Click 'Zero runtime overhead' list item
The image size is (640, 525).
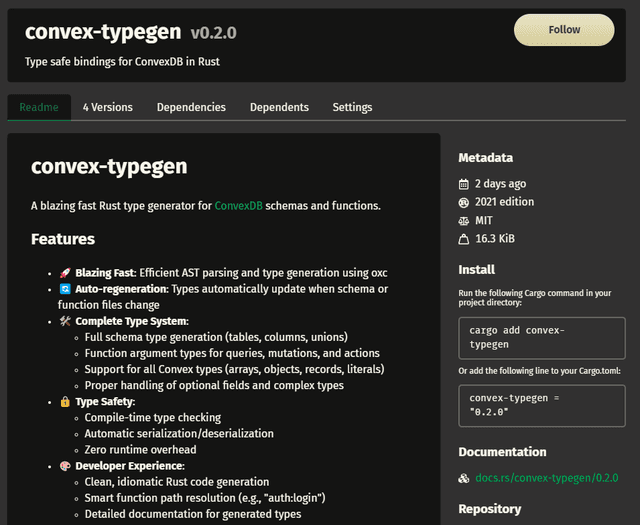(x=140, y=450)
